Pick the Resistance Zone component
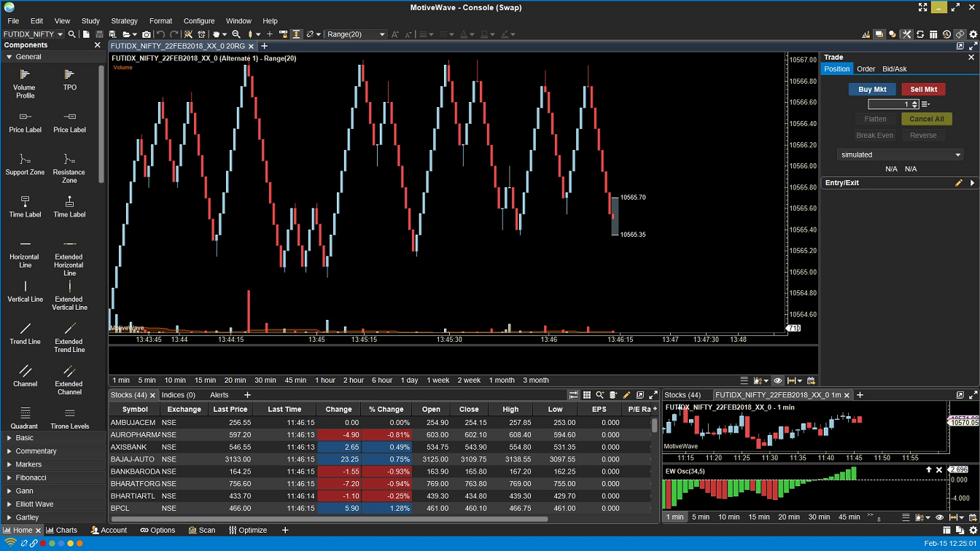Image resolution: width=980 pixels, height=551 pixels. pyautogui.click(x=69, y=168)
